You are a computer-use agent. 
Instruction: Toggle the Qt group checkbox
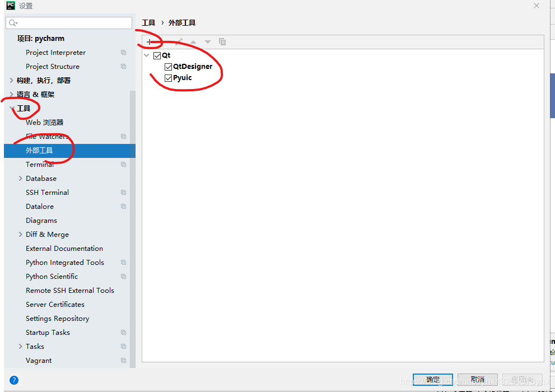[x=157, y=55]
